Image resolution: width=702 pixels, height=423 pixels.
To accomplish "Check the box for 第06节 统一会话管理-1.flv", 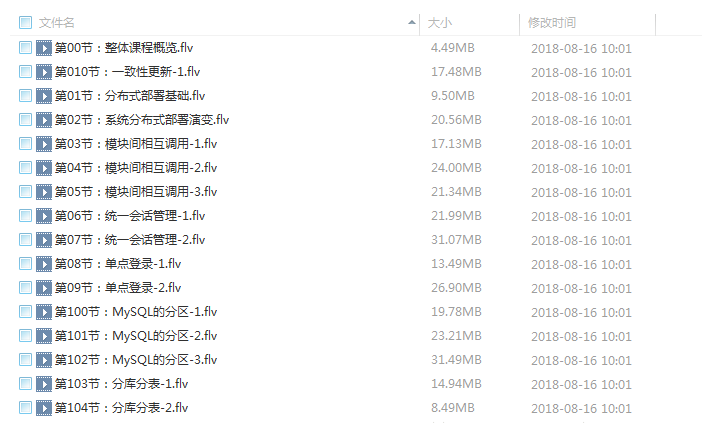I will 26,216.
